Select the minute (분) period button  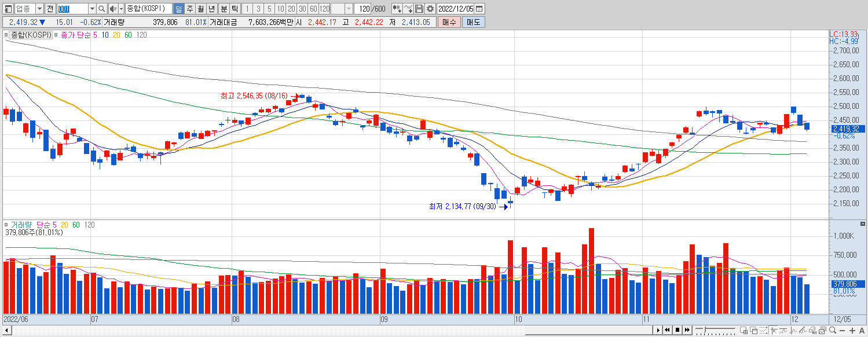point(224,9)
